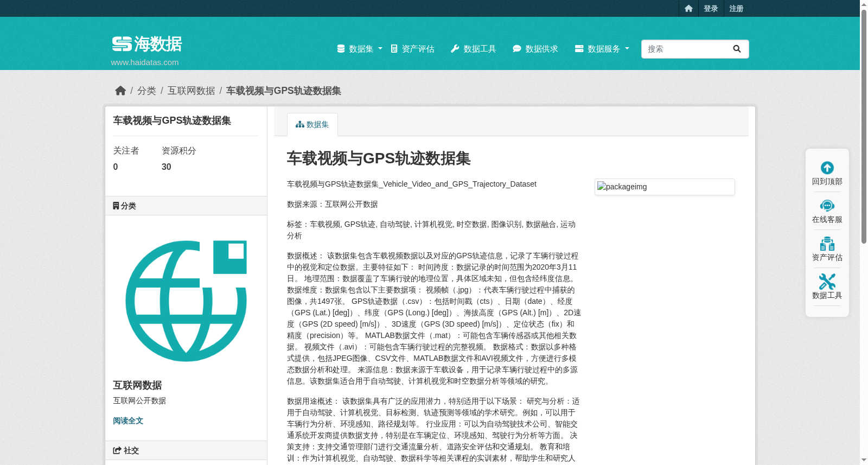Click the 资产评估 calculator icon in navbar

coord(394,49)
